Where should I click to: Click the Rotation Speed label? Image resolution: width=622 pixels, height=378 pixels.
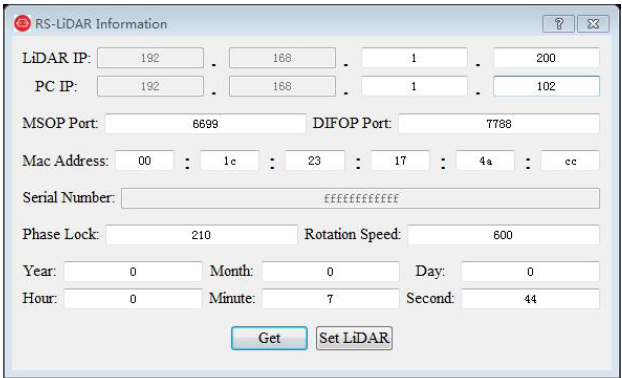[353, 234]
